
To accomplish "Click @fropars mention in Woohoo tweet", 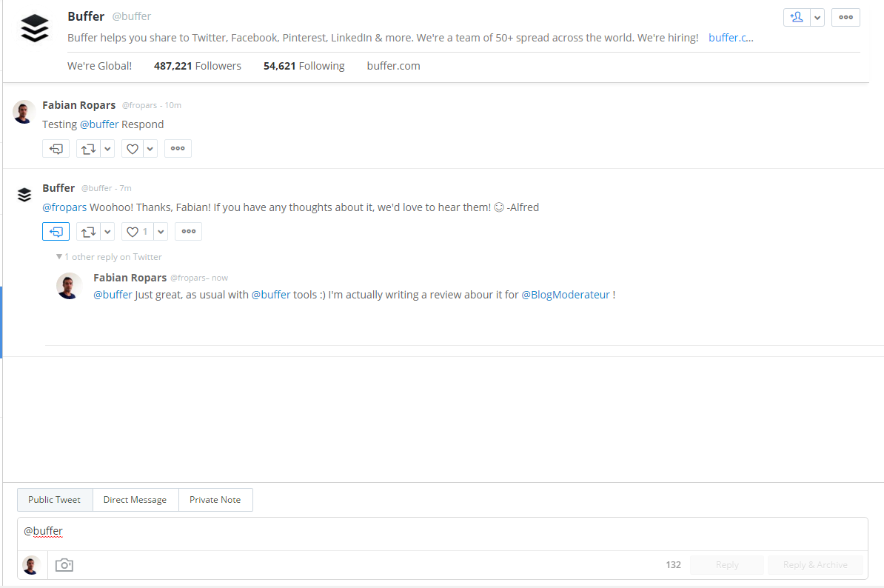I will tap(64, 207).
